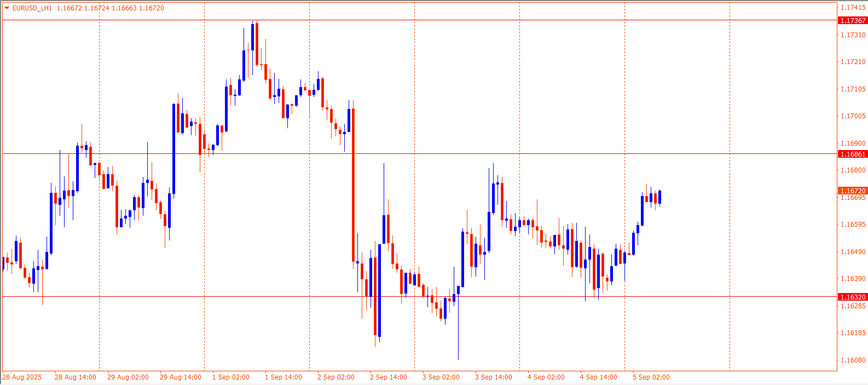Viewport: 868px width, 385px height.
Task: Select the 1.16320 red price label
Action: (x=853, y=297)
